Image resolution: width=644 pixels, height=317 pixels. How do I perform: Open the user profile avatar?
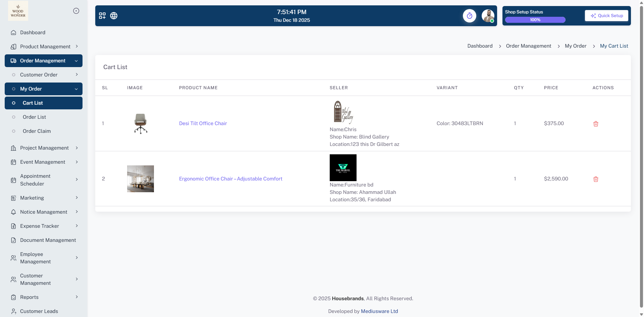click(x=488, y=16)
